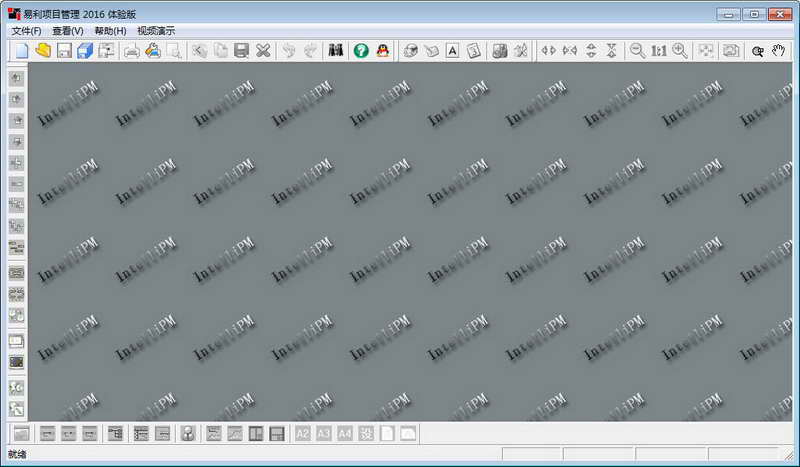This screenshot has width=800, height=467.
Task: Click the QQ penguin icon
Action: pyautogui.click(x=383, y=51)
